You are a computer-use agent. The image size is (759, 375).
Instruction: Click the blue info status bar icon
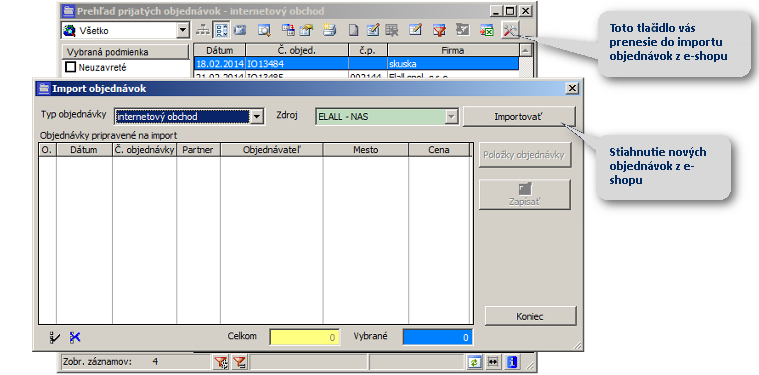pyautogui.click(x=513, y=361)
